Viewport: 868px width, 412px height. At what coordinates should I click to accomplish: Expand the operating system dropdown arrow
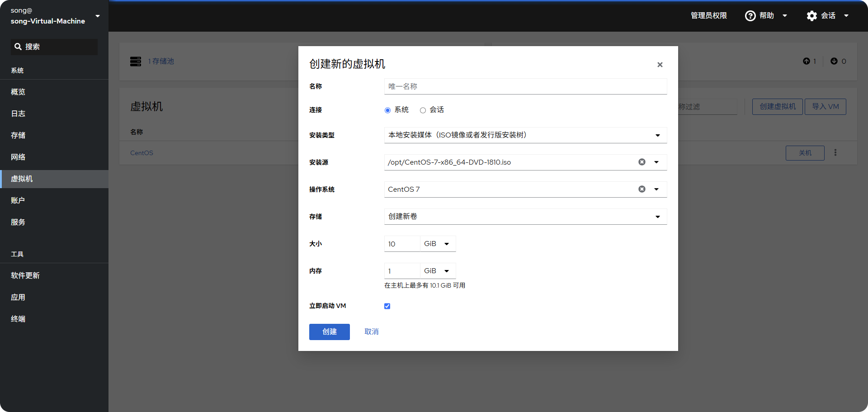click(656, 189)
